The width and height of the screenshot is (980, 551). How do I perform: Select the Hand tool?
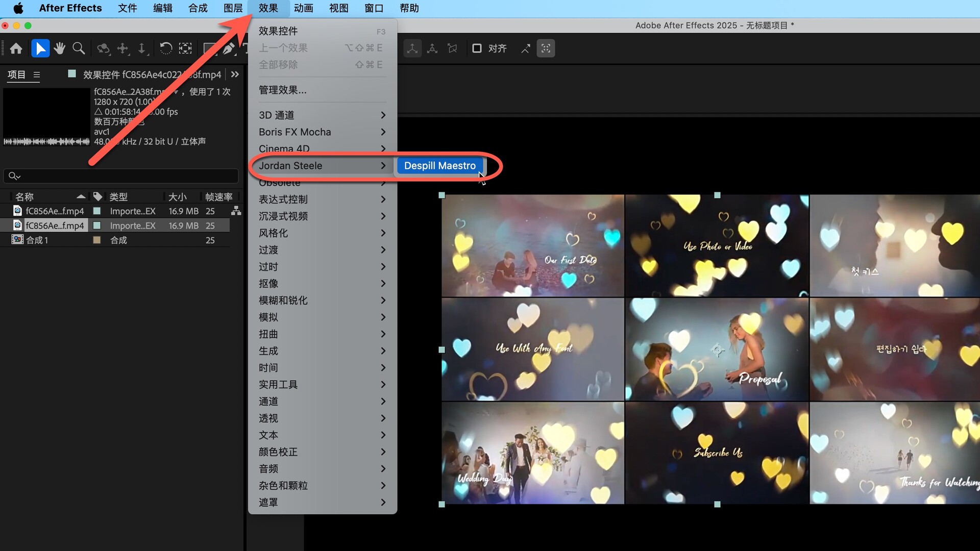[x=60, y=48]
